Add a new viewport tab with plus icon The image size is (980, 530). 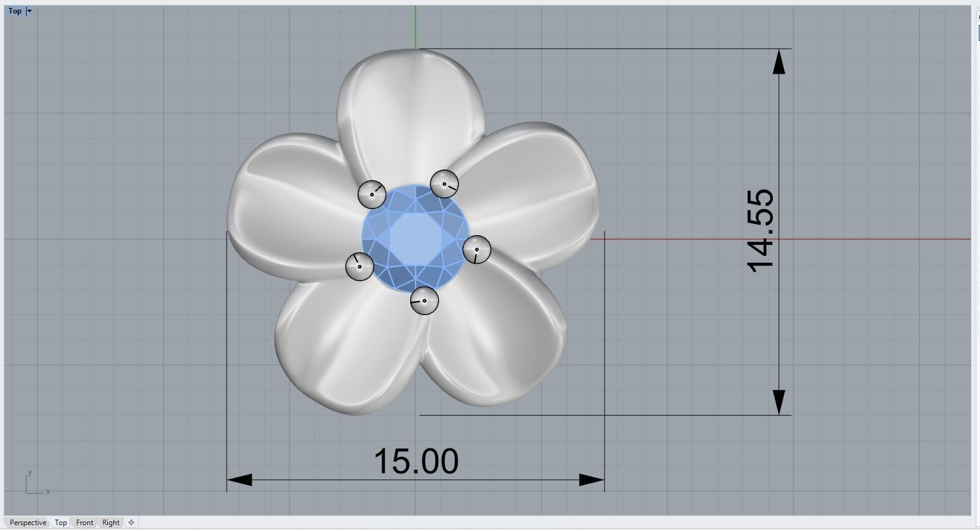(131, 523)
